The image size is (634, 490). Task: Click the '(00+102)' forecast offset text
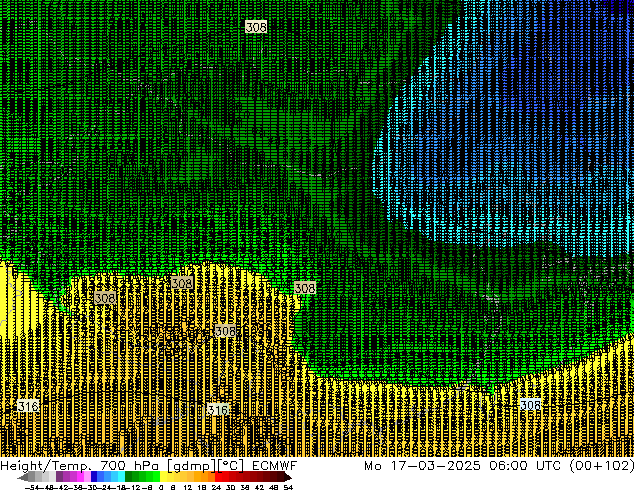pos(601,466)
